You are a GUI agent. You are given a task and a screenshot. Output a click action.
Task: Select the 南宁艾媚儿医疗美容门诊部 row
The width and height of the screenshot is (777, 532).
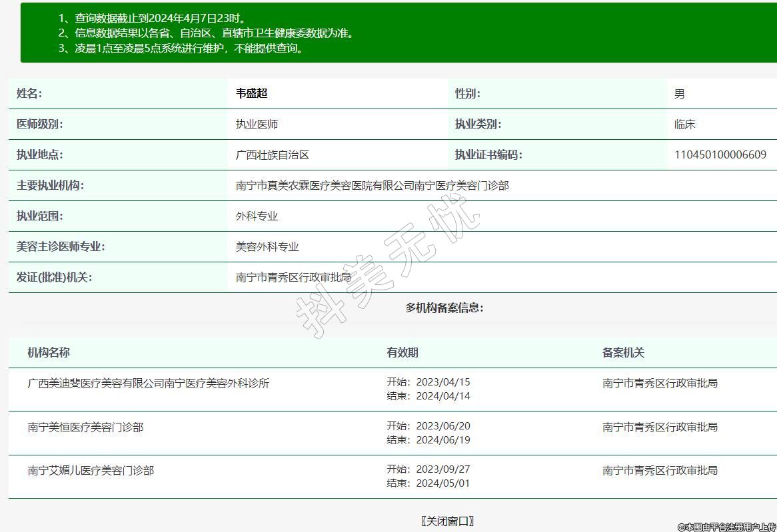[91, 471]
